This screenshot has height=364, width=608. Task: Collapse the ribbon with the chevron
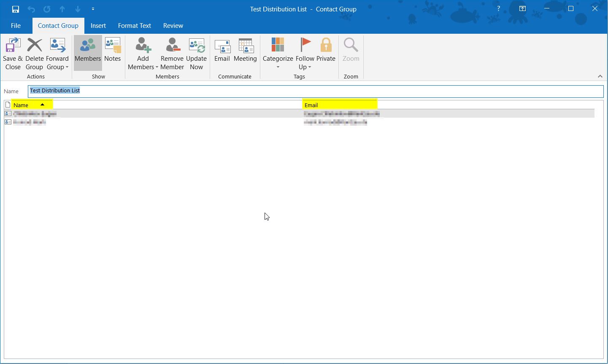point(600,76)
